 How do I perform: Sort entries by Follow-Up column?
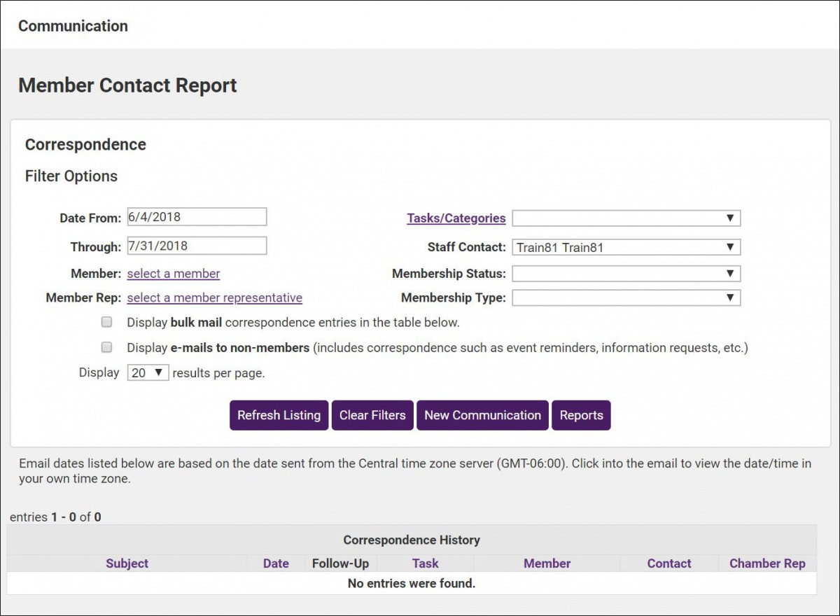340,563
